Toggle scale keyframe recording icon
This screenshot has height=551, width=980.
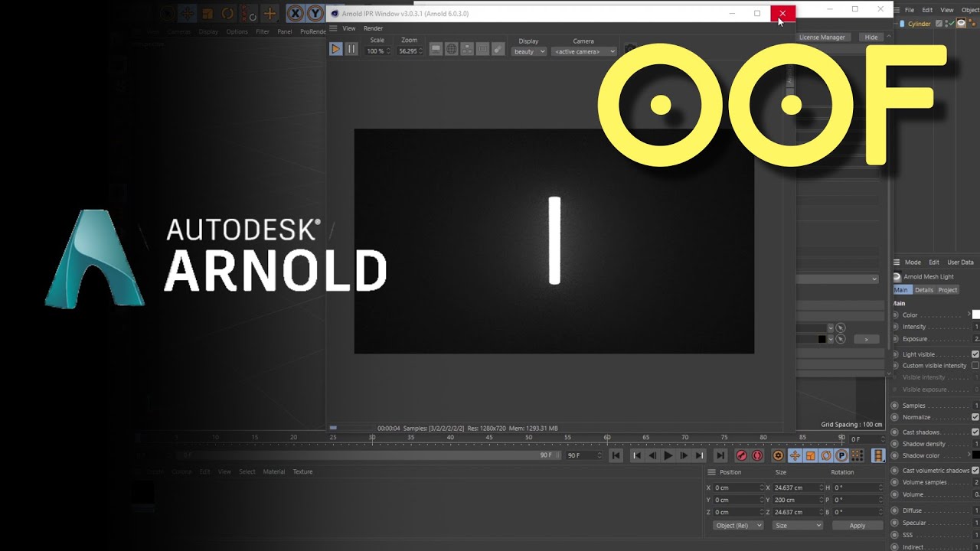point(811,455)
